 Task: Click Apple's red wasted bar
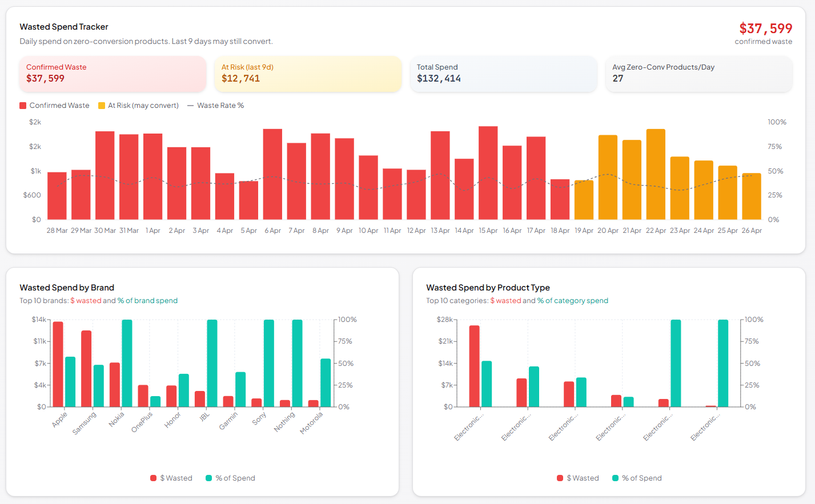click(58, 364)
